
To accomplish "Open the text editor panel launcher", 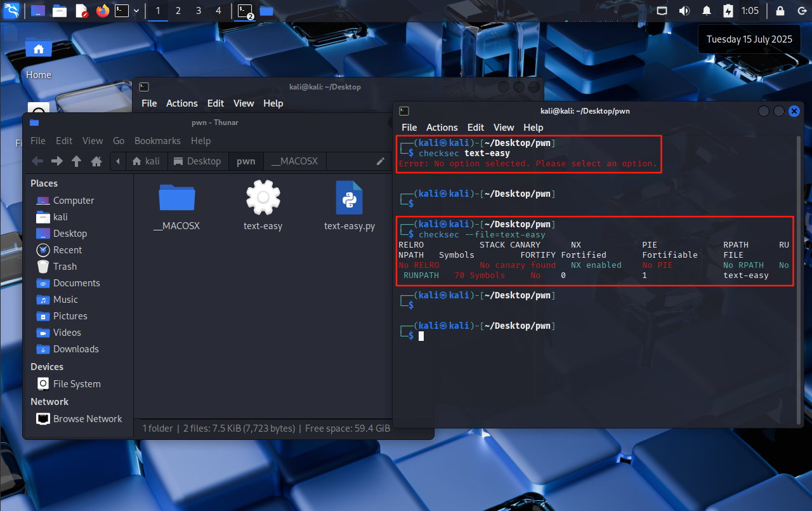I will (x=81, y=11).
